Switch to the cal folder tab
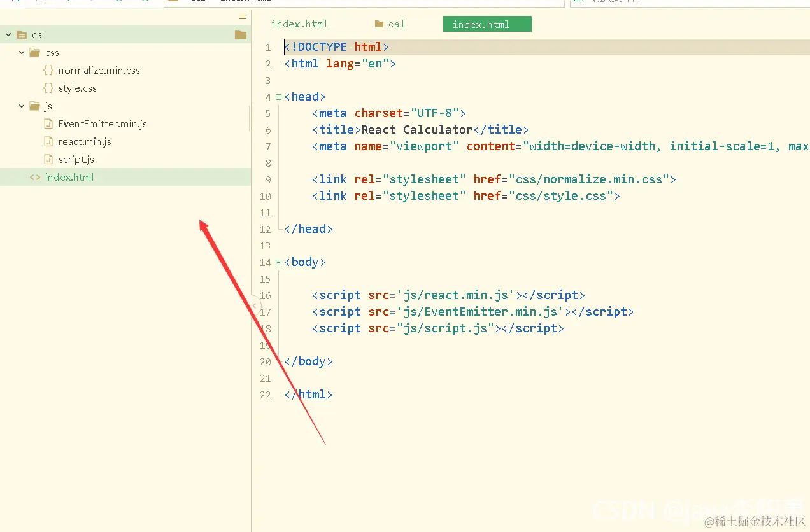This screenshot has height=532, width=810. click(x=390, y=24)
